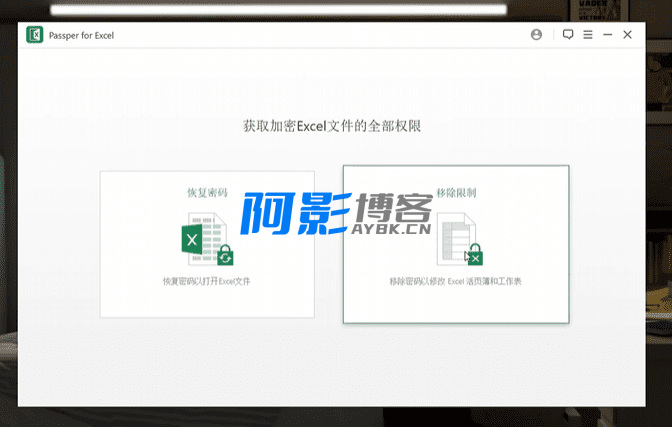Image resolution: width=672 pixels, height=427 pixels.
Task: Open the user account profile icon
Action: (x=537, y=35)
